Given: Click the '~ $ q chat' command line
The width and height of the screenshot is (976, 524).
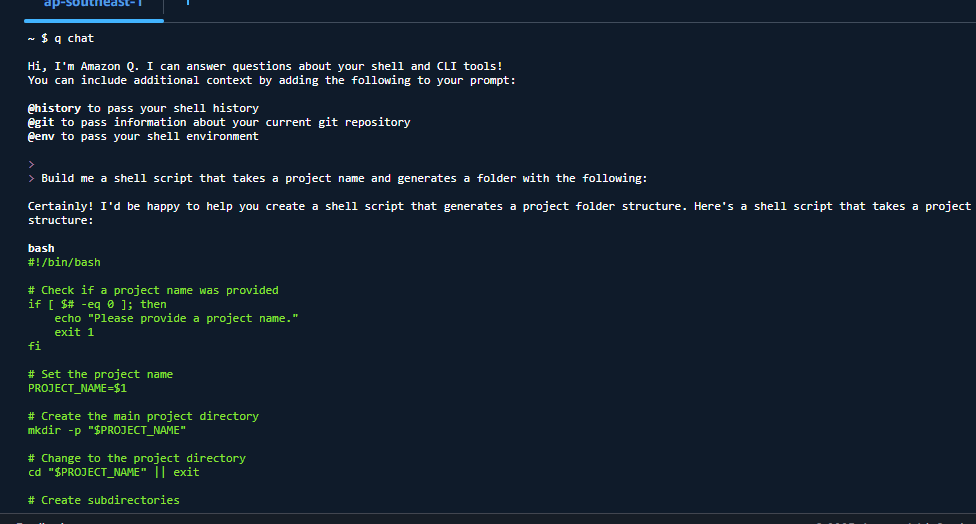Looking at the screenshot, I should 60,39.
